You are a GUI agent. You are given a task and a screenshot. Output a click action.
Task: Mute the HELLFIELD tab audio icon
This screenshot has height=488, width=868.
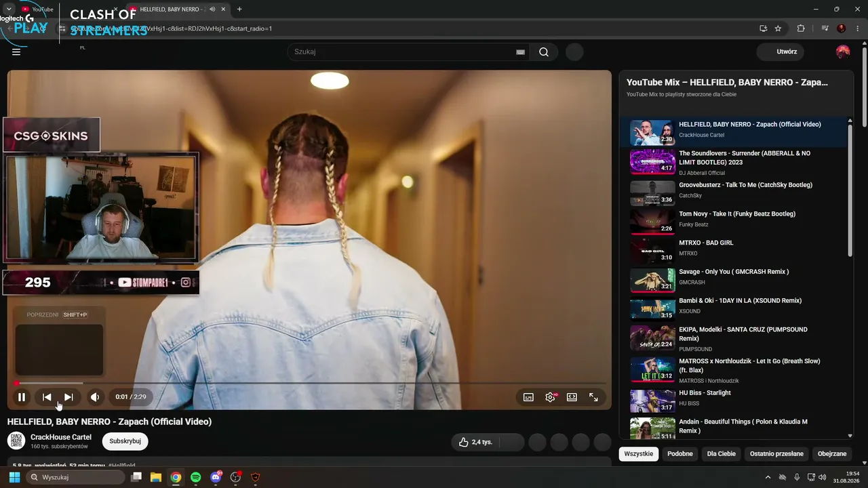(212, 9)
